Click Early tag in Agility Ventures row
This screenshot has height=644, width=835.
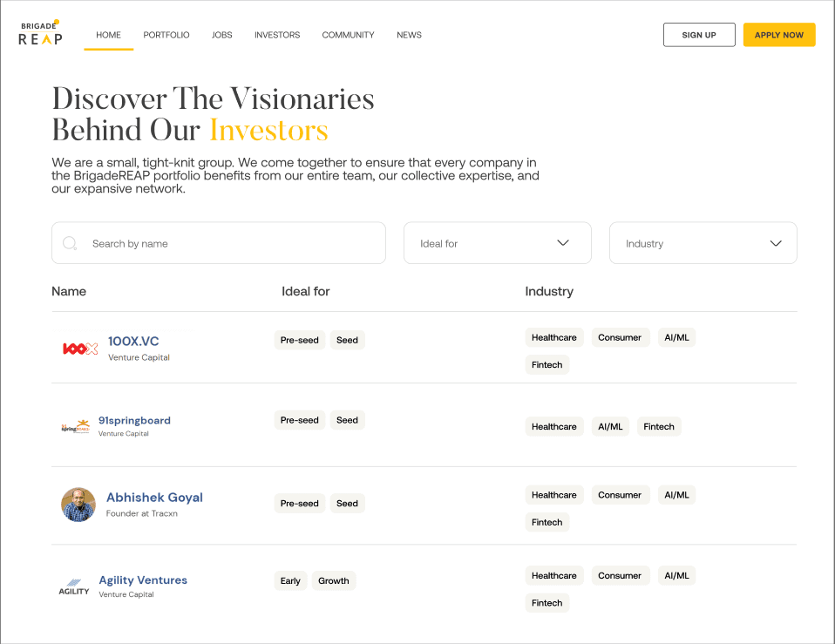click(x=290, y=580)
